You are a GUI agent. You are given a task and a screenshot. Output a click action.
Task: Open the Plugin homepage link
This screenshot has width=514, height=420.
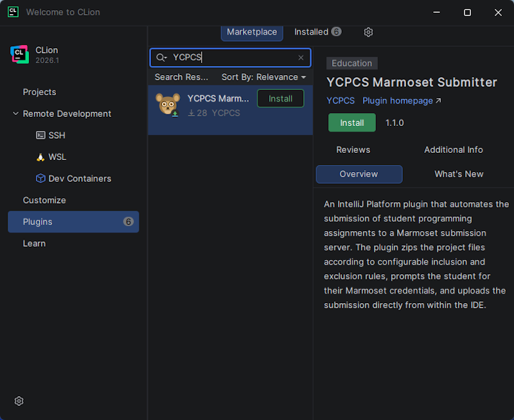402,101
